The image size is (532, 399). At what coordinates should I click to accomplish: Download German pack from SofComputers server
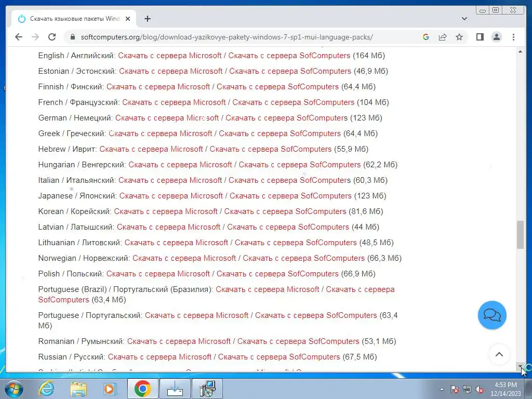click(287, 118)
